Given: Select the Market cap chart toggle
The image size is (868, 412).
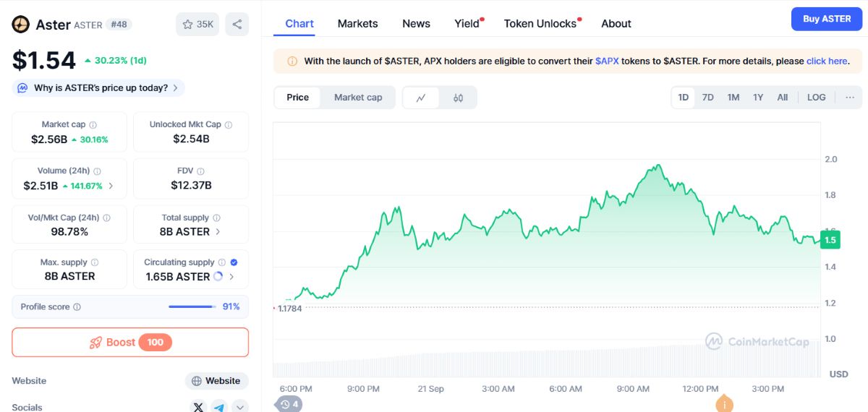Looking at the screenshot, I should (x=358, y=98).
